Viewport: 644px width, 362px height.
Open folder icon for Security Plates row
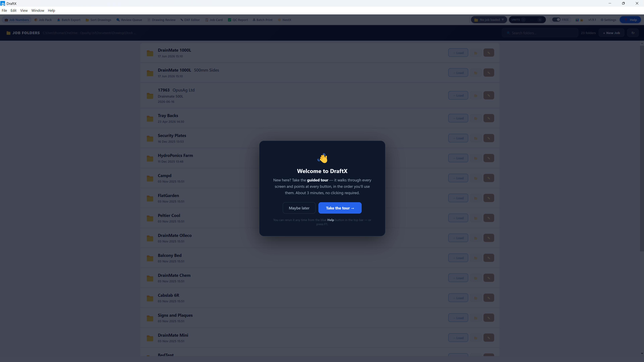[x=476, y=138]
